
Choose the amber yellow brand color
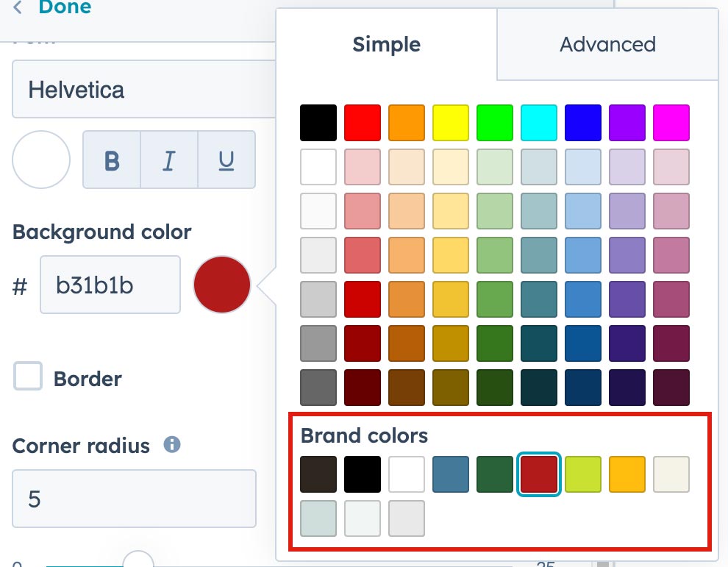pos(627,474)
